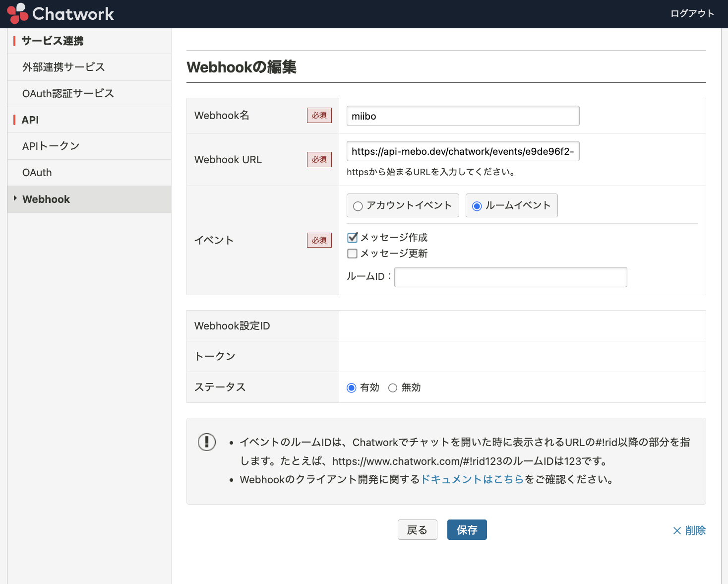Select the アカウントイベント radio button
The width and height of the screenshot is (728, 584).
(358, 206)
